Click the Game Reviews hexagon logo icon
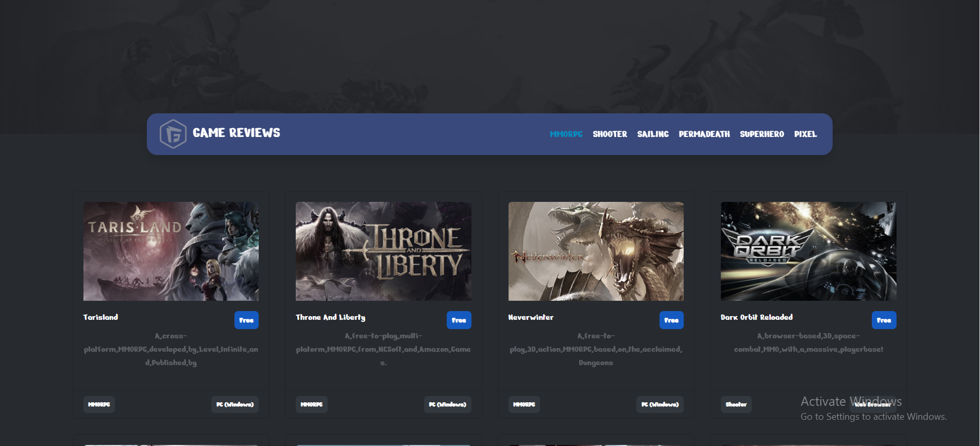 [x=173, y=134]
